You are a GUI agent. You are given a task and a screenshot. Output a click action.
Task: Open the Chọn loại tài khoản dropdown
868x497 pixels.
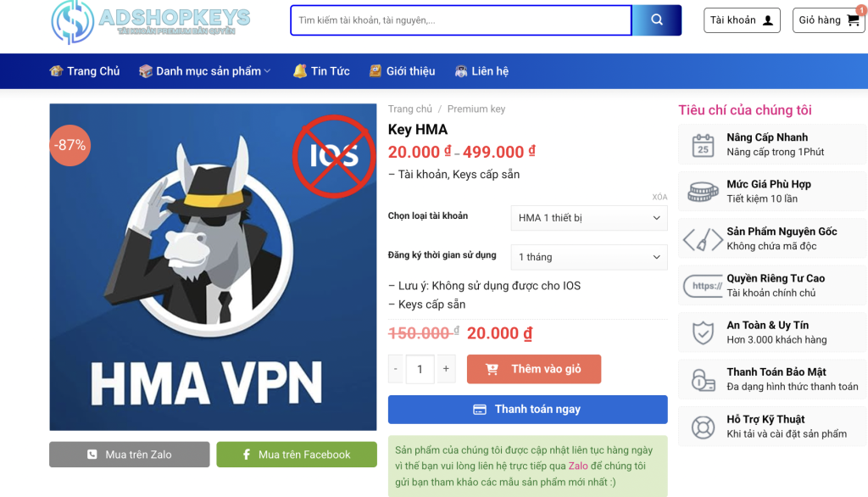(589, 218)
